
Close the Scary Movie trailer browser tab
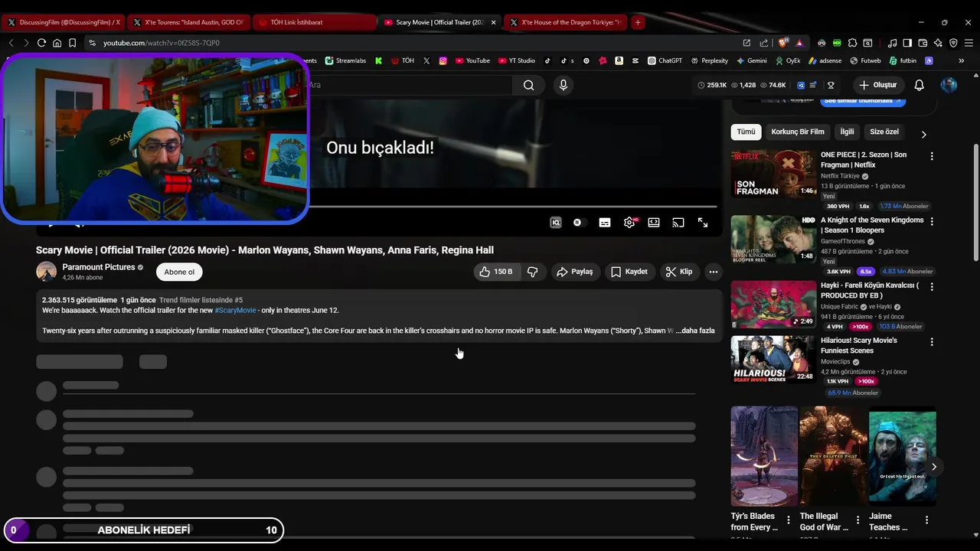tap(493, 22)
